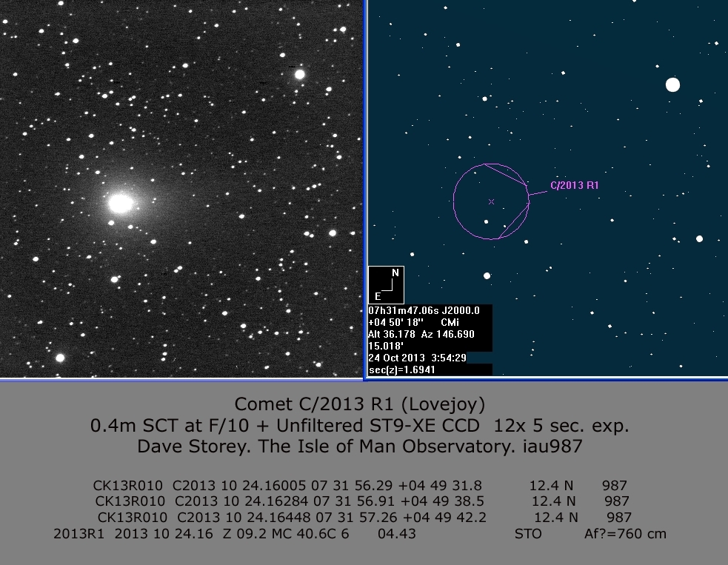728x565 pixels.
Task: Click the bright comet nucleus in CCD image
Action: click(121, 204)
